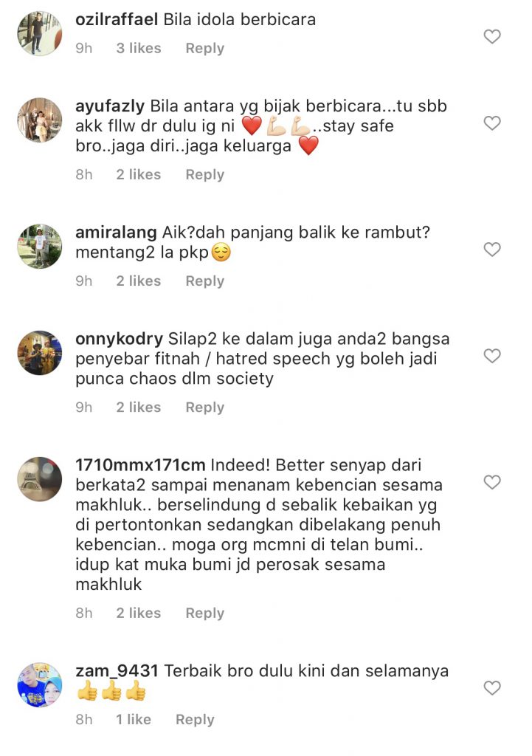Reply to ayufazly's comment
The height and width of the screenshot is (756, 532).
[205, 175]
